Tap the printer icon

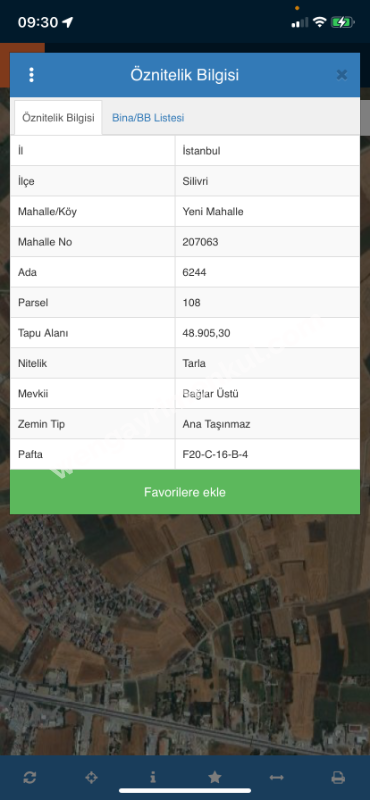(338, 778)
